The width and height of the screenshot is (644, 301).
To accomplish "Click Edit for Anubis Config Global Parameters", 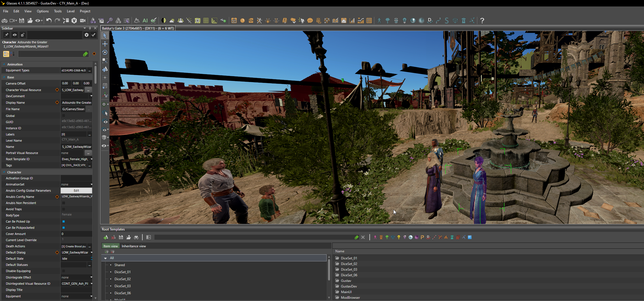I will pyautogui.click(x=76, y=191).
